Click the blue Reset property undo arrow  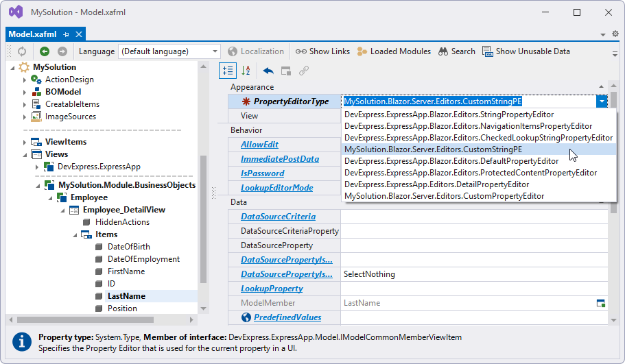(268, 71)
